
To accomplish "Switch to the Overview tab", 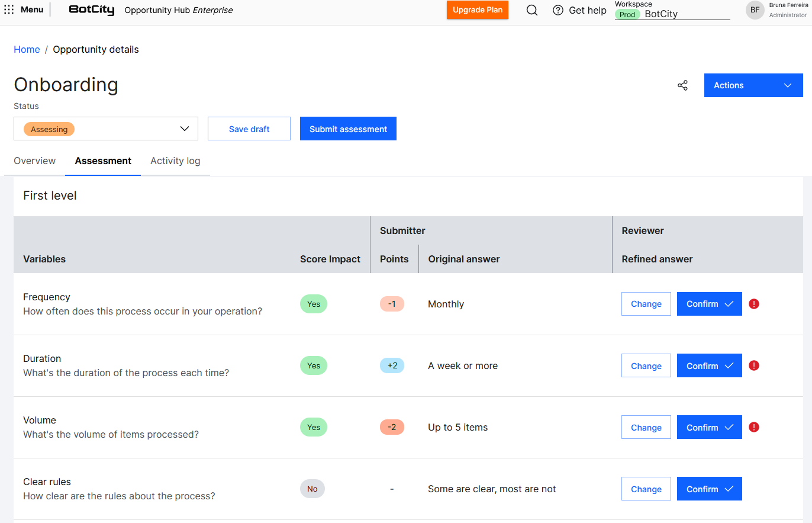I will click(x=35, y=161).
